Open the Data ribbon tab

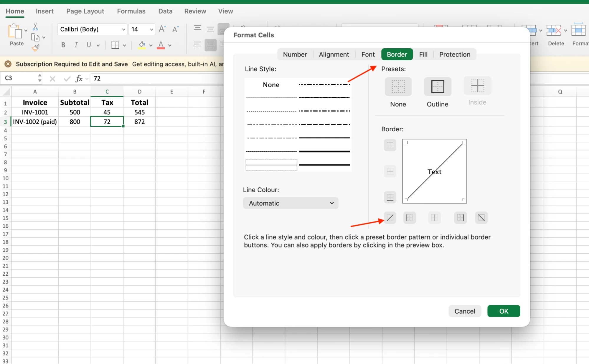coord(165,11)
